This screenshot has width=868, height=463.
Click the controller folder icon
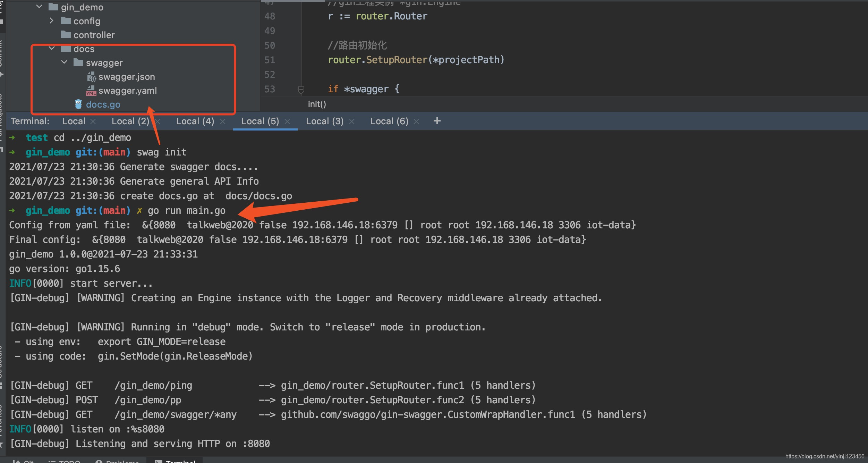click(x=66, y=35)
